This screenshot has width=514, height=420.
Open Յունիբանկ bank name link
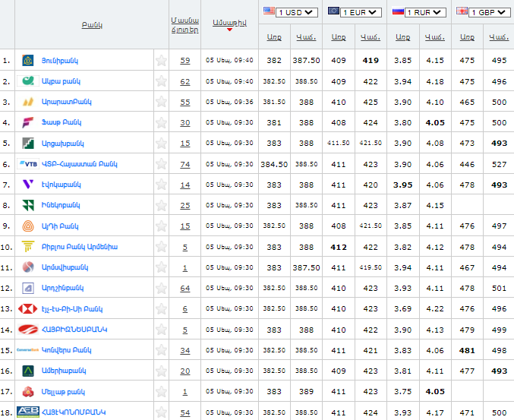click(x=60, y=61)
